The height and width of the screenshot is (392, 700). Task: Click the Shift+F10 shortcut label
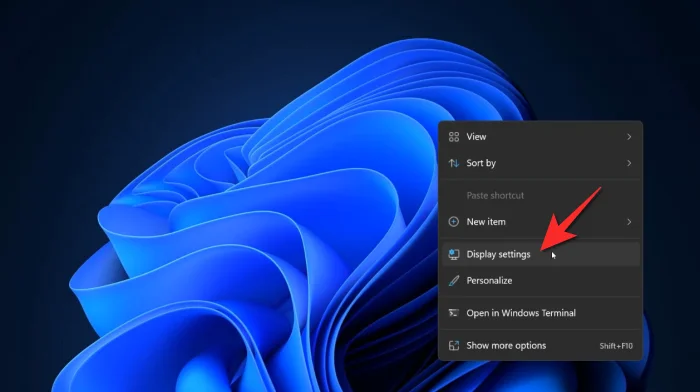point(616,346)
